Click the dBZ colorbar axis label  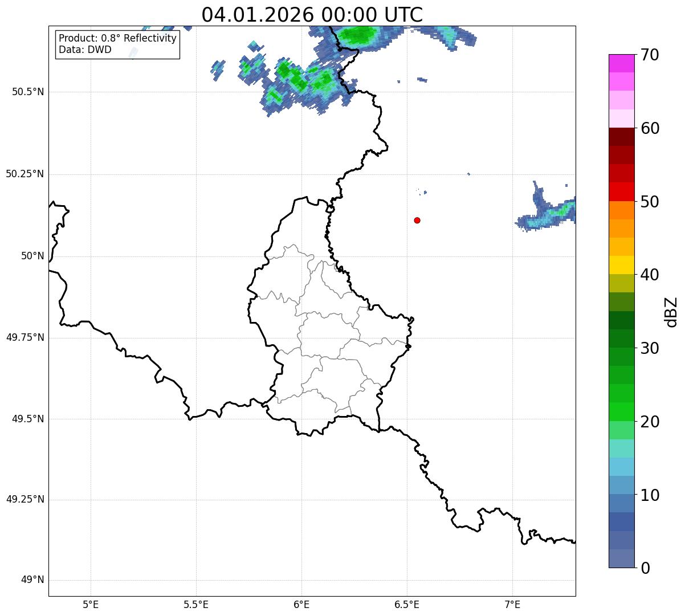pyautogui.click(x=671, y=312)
